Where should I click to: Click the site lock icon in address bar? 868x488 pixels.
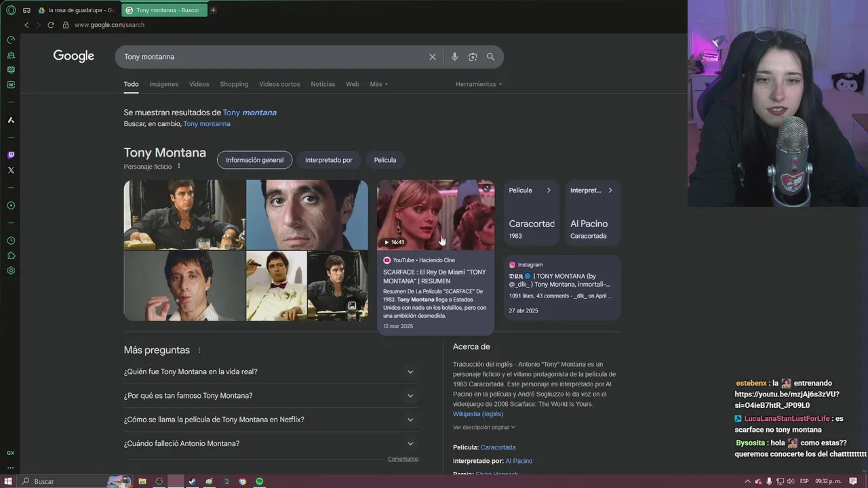[66, 25]
